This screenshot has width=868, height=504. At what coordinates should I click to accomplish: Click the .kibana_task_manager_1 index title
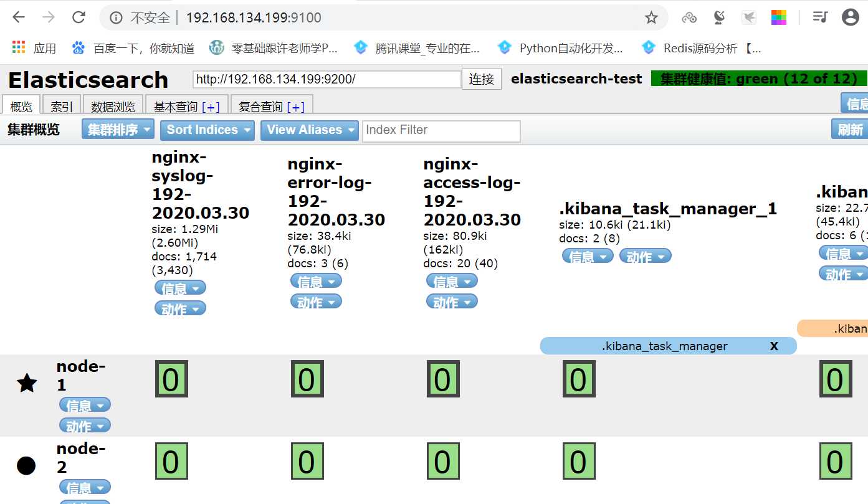tap(668, 208)
